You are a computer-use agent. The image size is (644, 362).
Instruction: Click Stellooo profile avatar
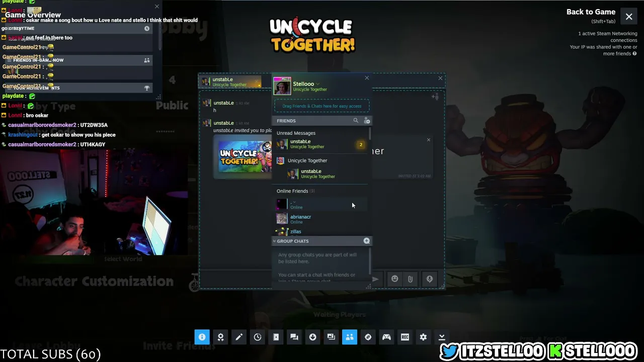(282, 86)
